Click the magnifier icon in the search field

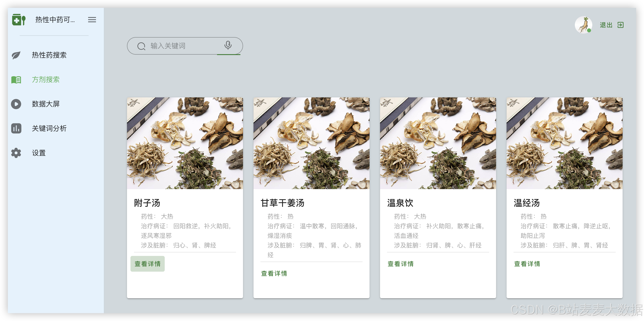(x=141, y=46)
